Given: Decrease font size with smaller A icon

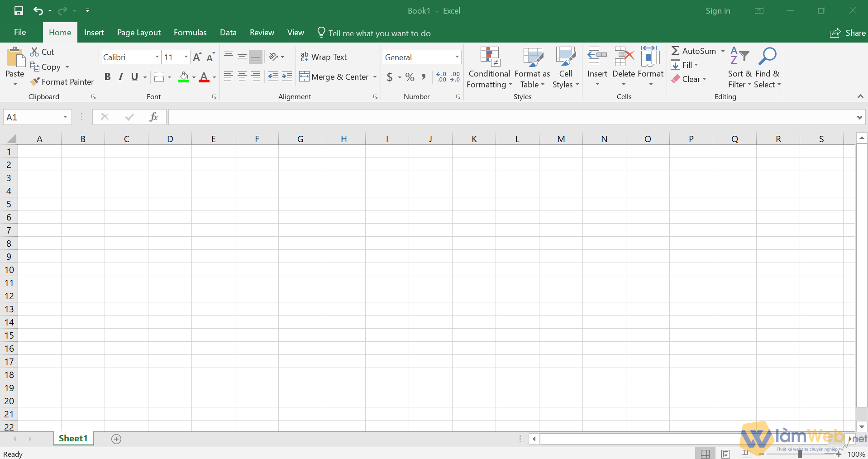Looking at the screenshot, I should pyautogui.click(x=210, y=57).
